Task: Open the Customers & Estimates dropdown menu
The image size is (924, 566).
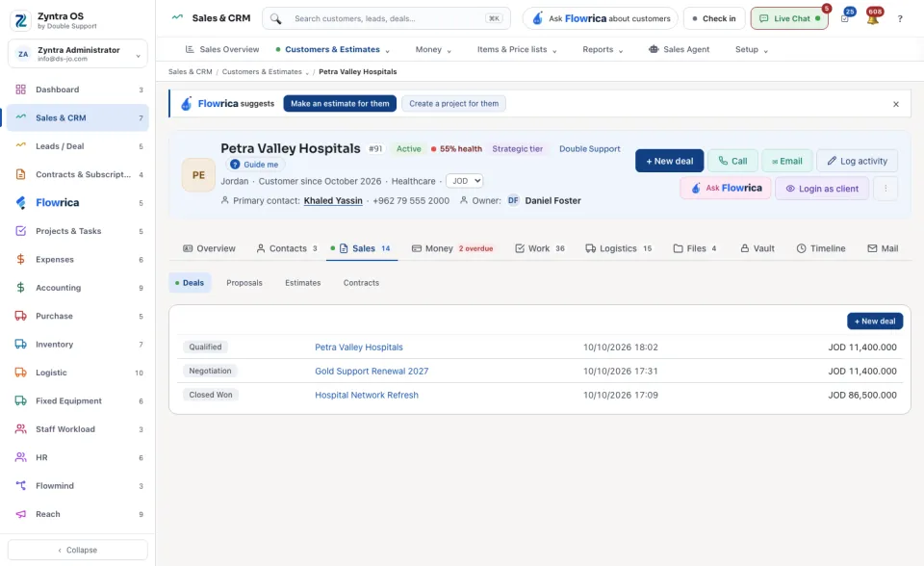Action: [332, 49]
